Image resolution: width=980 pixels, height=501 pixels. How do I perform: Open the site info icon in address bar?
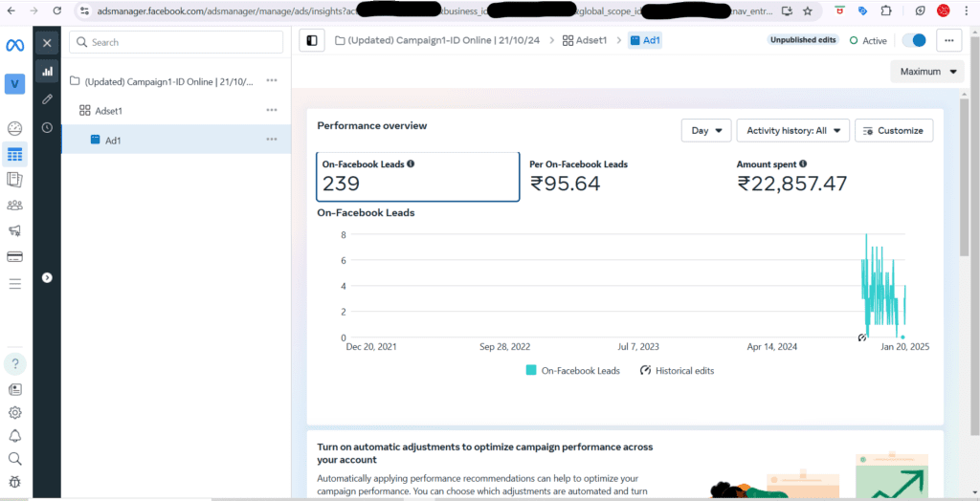pos(85,11)
